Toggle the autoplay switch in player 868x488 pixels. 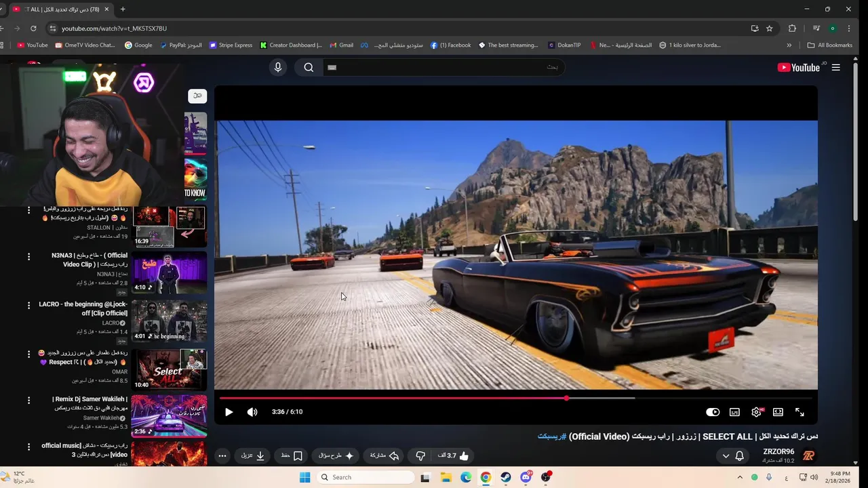click(713, 412)
